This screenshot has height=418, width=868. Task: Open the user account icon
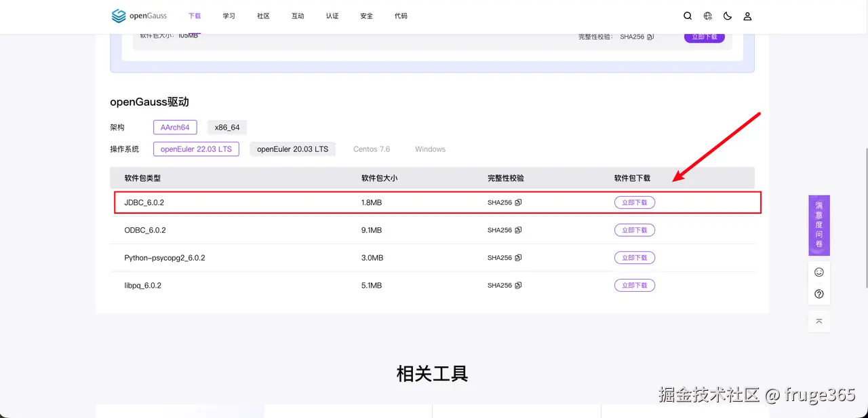747,16
